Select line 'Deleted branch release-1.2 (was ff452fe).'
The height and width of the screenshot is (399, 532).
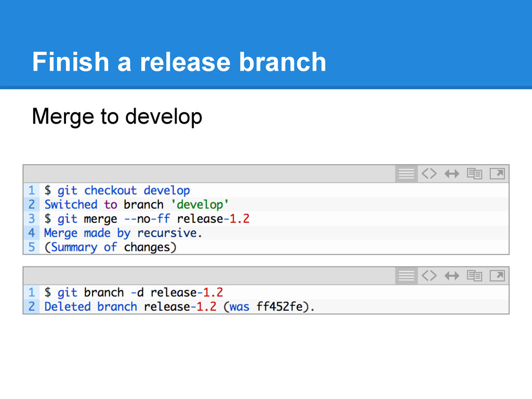click(x=179, y=307)
